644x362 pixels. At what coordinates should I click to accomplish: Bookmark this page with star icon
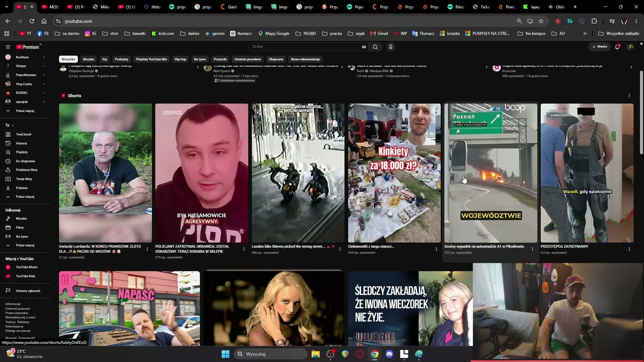pos(541,21)
